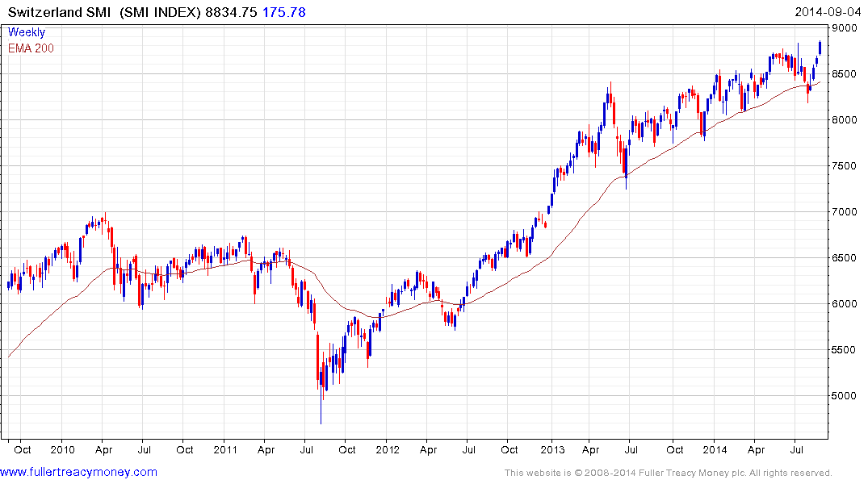Click the www.fullertreacymoney.com link

click(78, 473)
